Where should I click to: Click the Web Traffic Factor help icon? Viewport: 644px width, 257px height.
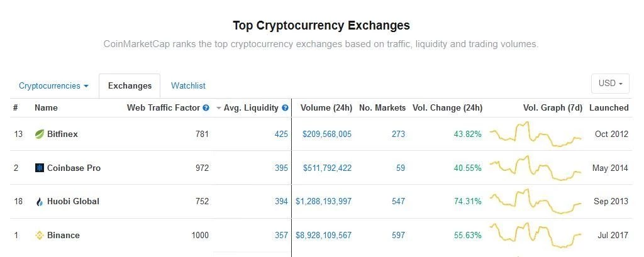point(206,108)
